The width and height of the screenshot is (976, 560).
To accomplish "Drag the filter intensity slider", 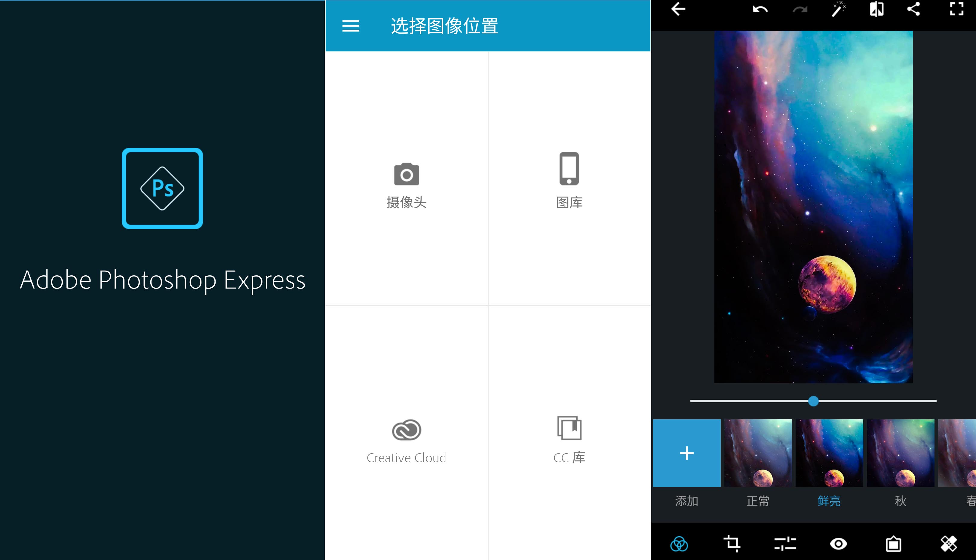I will point(811,401).
